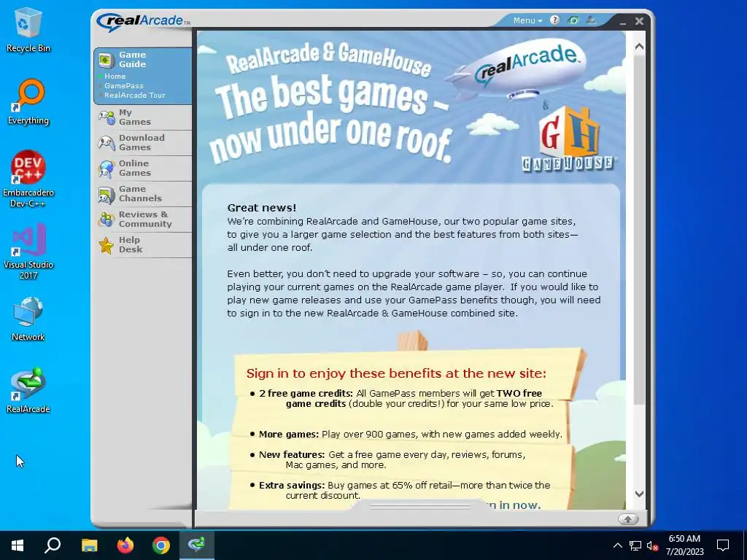Close the RealArcade window
The width and height of the screenshot is (747, 560).
click(x=639, y=21)
